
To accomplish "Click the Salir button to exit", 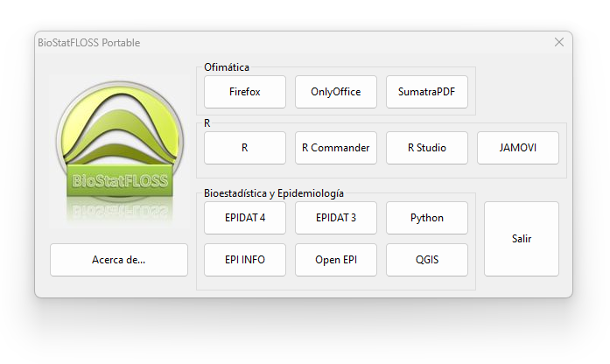I will click(x=522, y=239).
